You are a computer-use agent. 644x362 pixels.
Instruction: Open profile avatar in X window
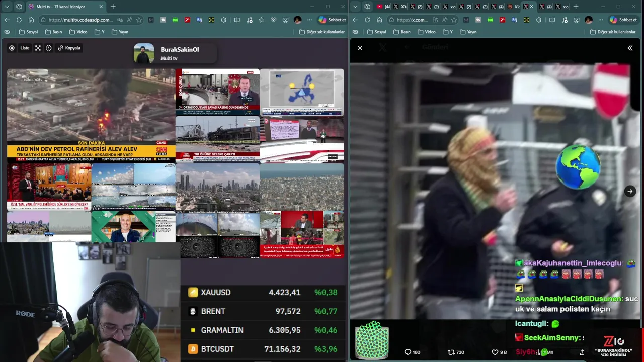pyautogui.click(x=588, y=20)
